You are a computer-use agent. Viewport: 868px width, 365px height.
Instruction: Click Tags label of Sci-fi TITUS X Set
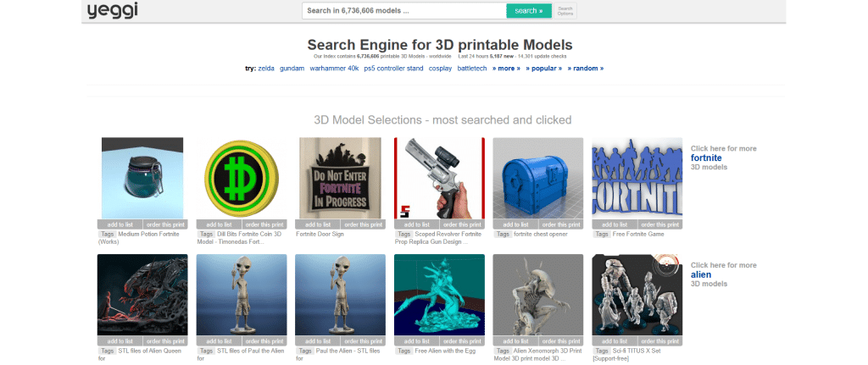[x=602, y=351]
